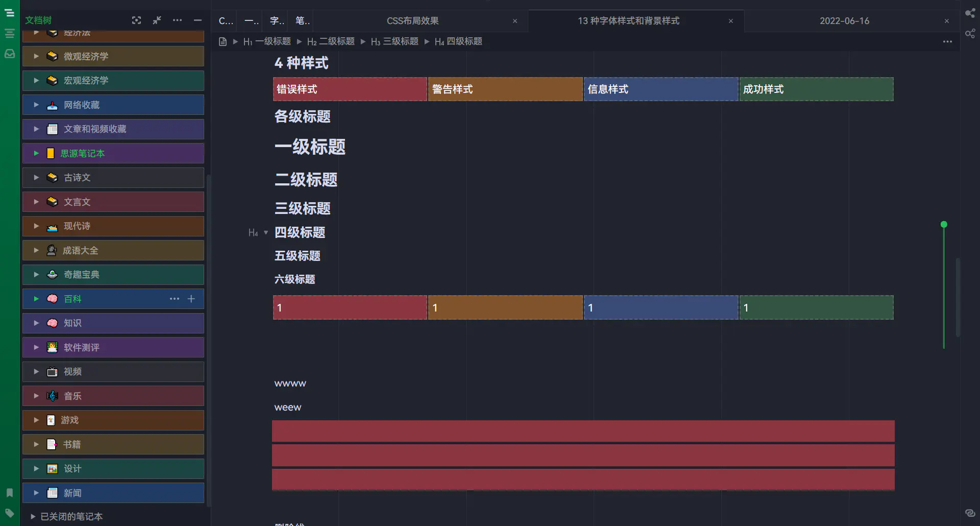Click the blue 信息样式 block

pyautogui.click(x=661, y=89)
